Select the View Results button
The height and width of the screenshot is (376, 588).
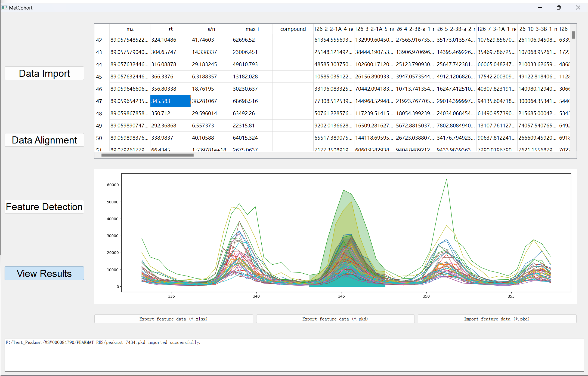pyautogui.click(x=44, y=273)
